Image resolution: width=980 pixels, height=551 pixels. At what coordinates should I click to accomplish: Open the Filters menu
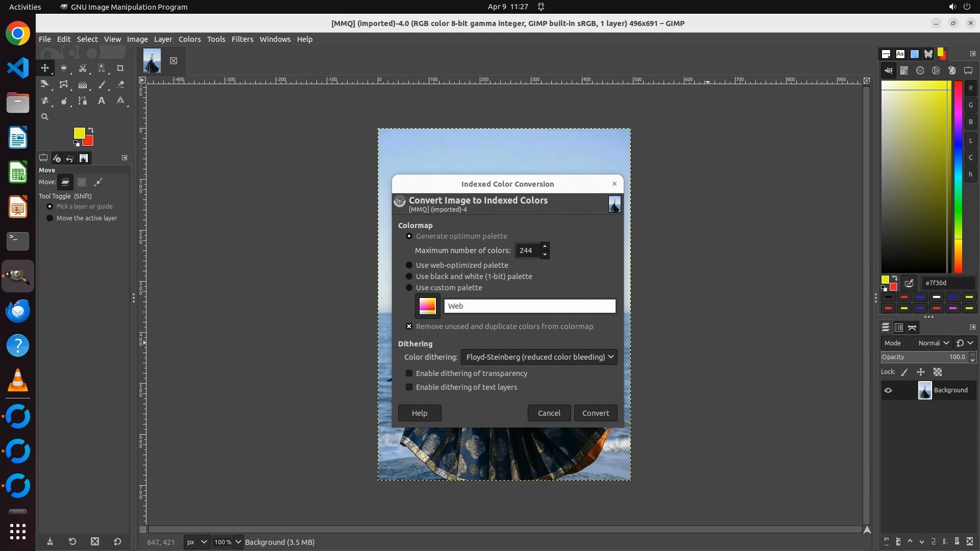pos(242,39)
